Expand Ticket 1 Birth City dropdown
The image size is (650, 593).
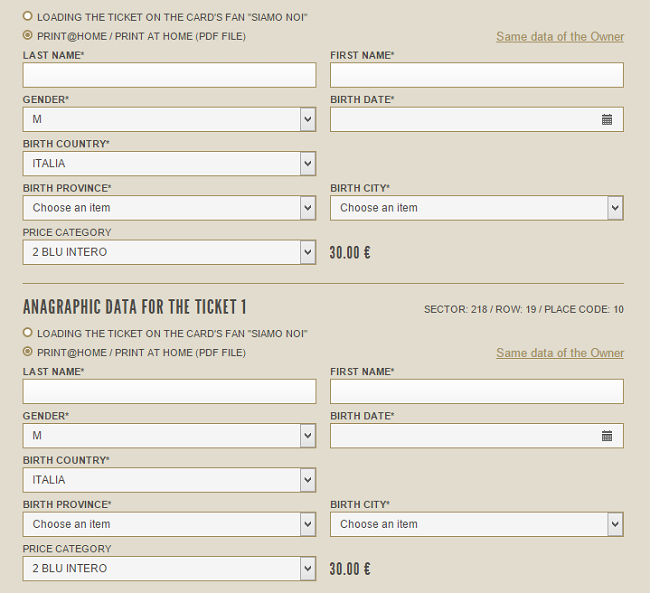[x=477, y=524]
